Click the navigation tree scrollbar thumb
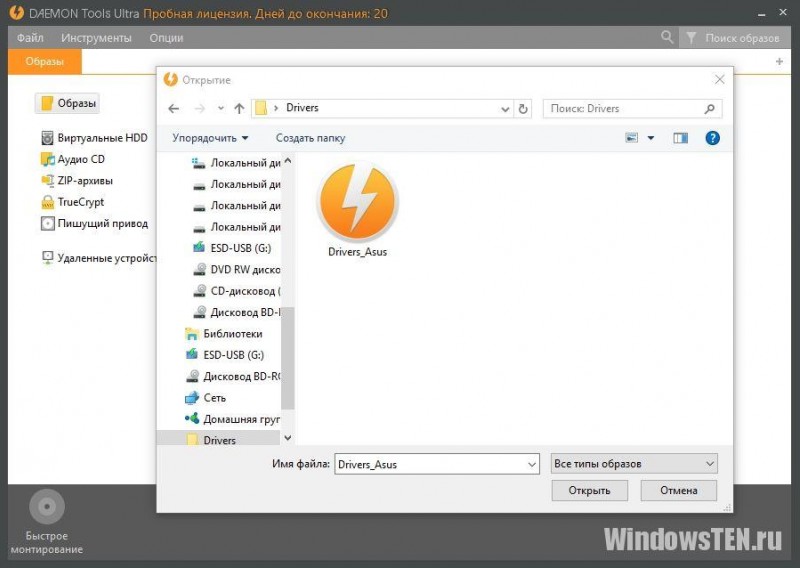The image size is (800, 568). click(x=288, y=358)
